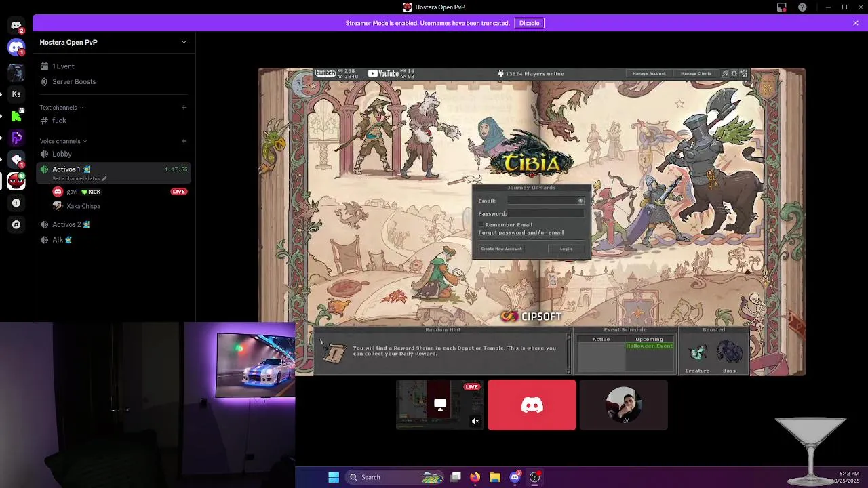Open the dice server icon with red badge
The image size is (868, 488).
click(16, 159)
